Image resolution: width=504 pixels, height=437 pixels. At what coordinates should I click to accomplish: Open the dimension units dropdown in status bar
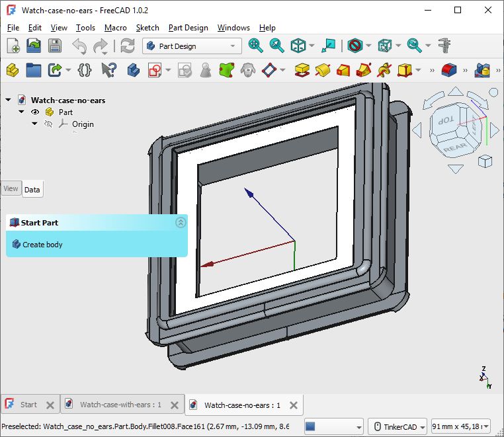460,426
